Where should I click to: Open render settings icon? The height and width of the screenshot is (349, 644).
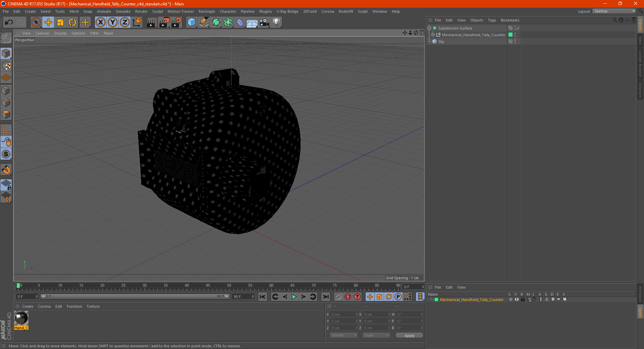pos(176,22)
